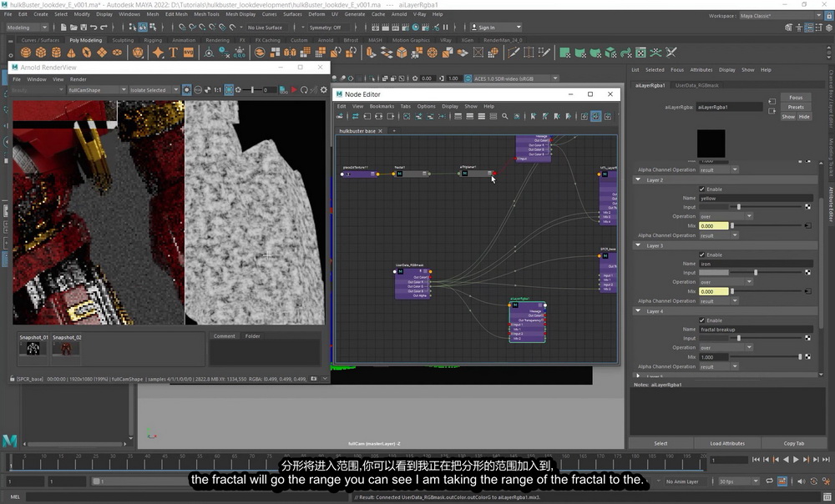Viewport: 835px width, 504px height.
Task: Open the Isolate Selected dropdown
Action: coord(154,90)
